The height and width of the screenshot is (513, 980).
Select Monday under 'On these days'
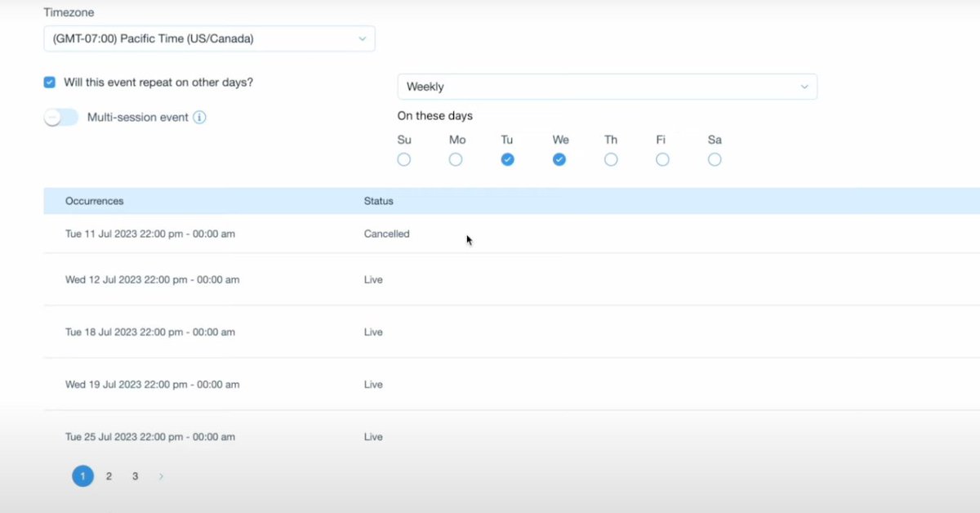455,159
